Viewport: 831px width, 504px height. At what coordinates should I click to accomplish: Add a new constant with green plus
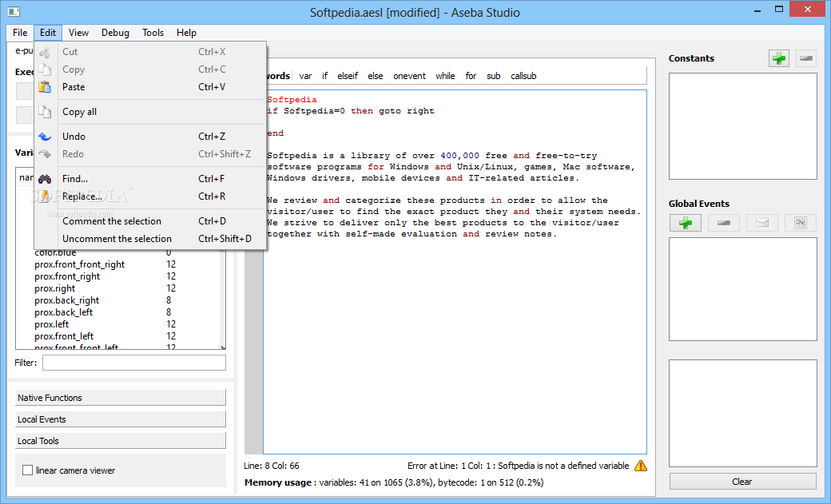[x=778, y=58]
